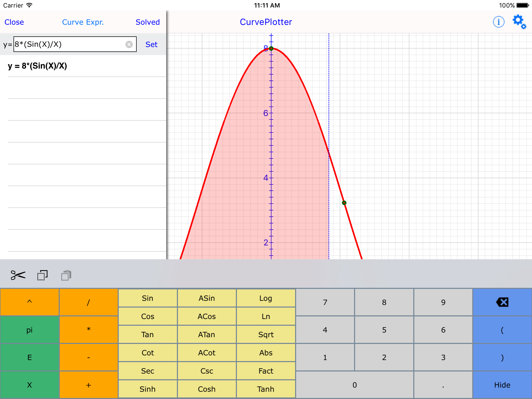Tap the plus key
The width and height of the screenshot is (532, 399).
click(89, 385)
